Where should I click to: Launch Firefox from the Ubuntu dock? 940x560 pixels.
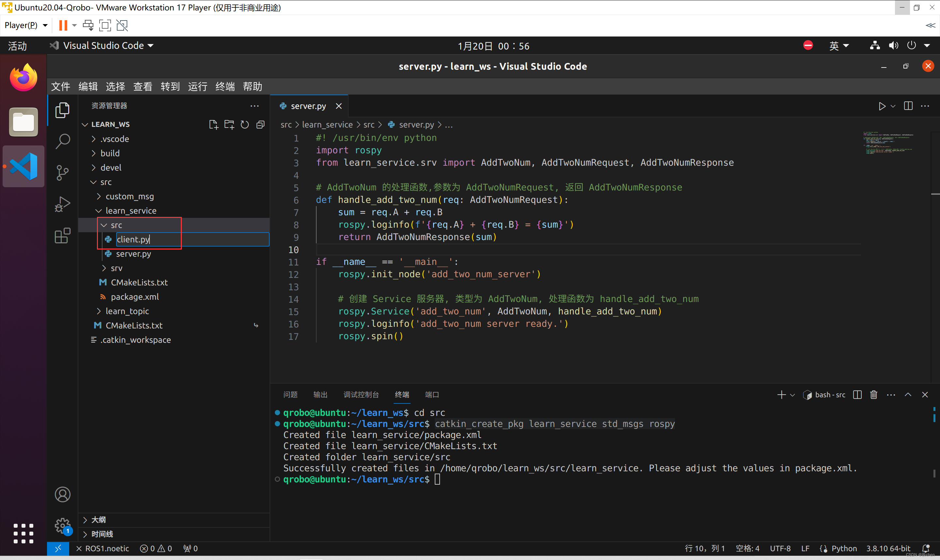tap(23, 78)
